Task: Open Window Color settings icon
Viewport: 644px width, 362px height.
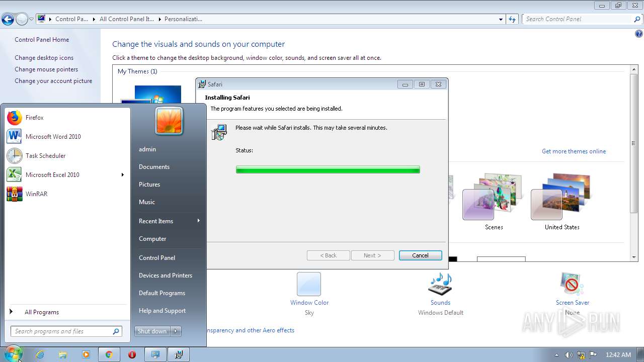Action: [309, 284]
